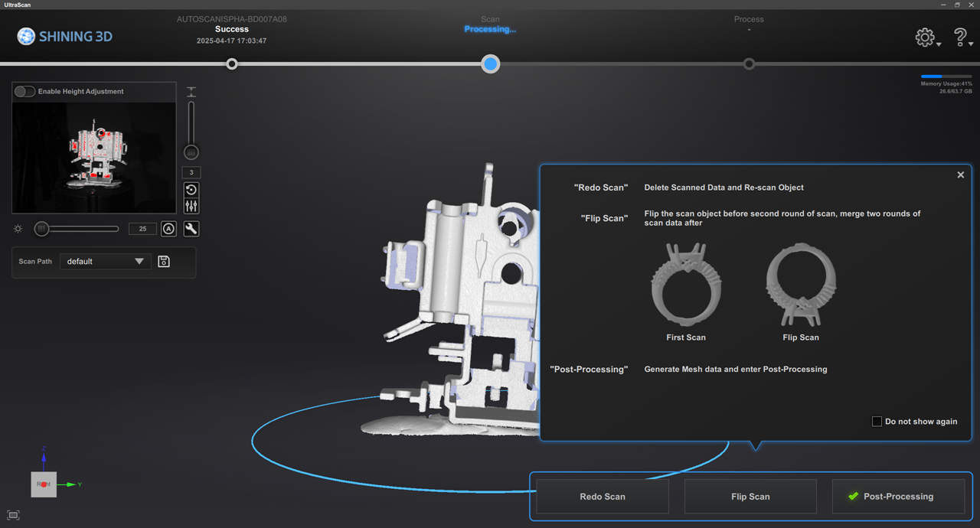The width and height of the screenshot is (980, 528).
Task: Close the scan options help popup
Action: click(960, 175)
